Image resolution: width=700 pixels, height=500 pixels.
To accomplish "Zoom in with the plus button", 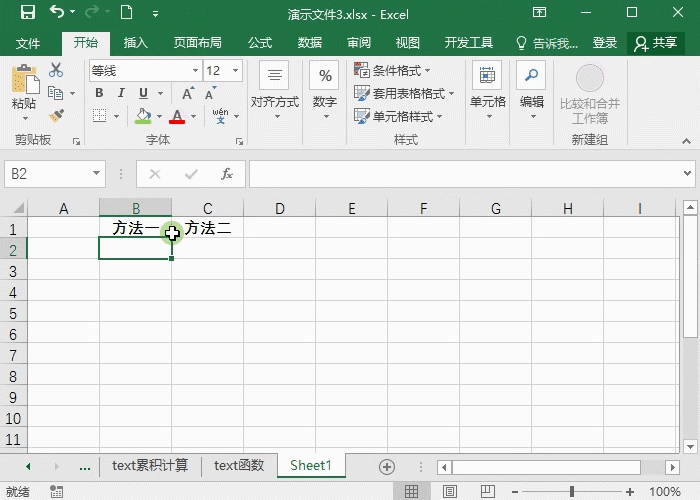I will (x=630, y=492).
